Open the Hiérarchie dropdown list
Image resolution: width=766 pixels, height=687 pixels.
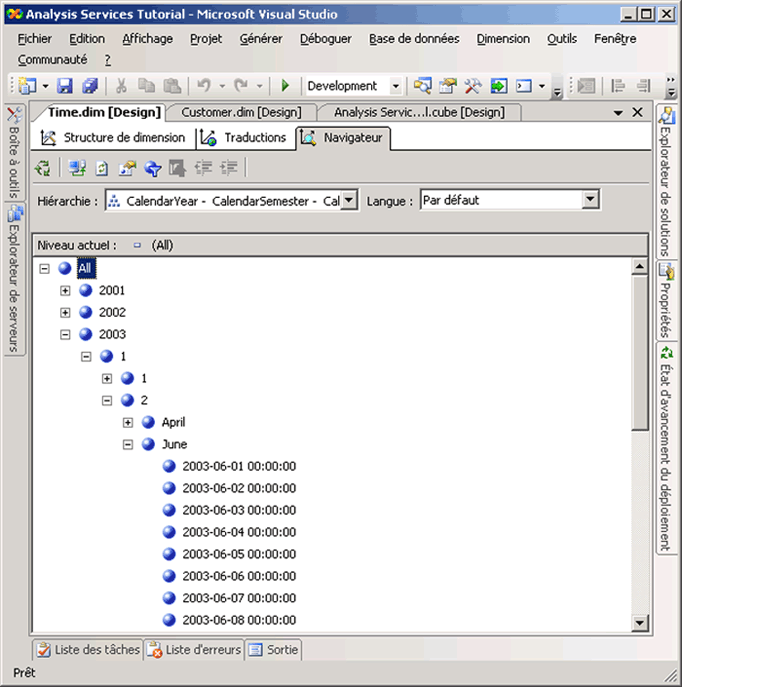tap(349, 200)
